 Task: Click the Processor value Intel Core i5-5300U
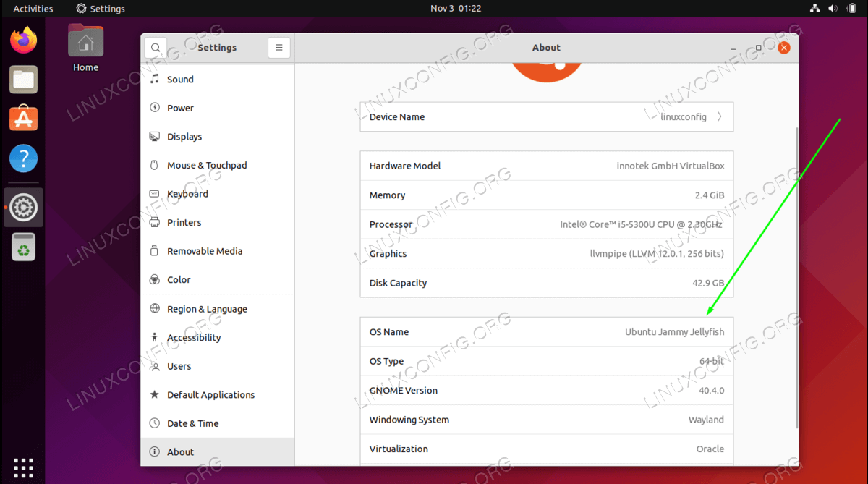point(641,224)
